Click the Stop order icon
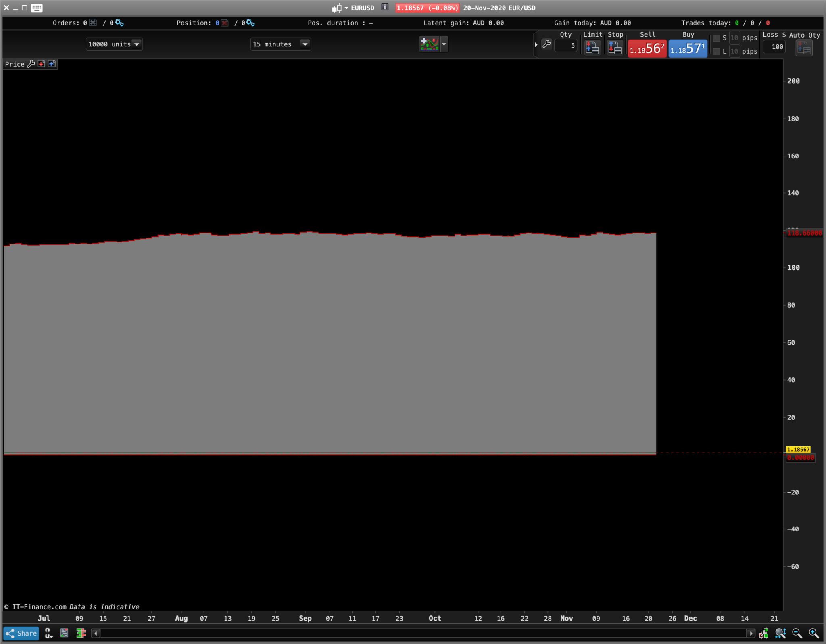 coord(615,48)
